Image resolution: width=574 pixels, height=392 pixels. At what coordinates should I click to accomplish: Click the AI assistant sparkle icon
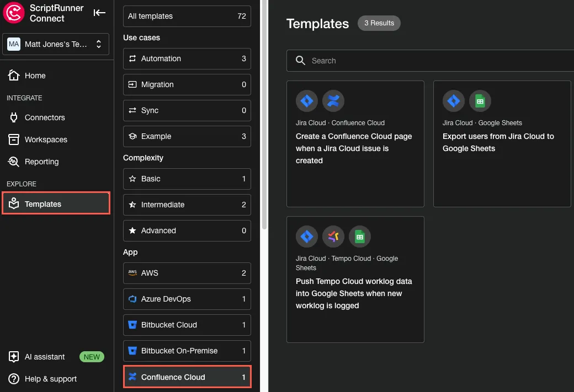[14, 357]
